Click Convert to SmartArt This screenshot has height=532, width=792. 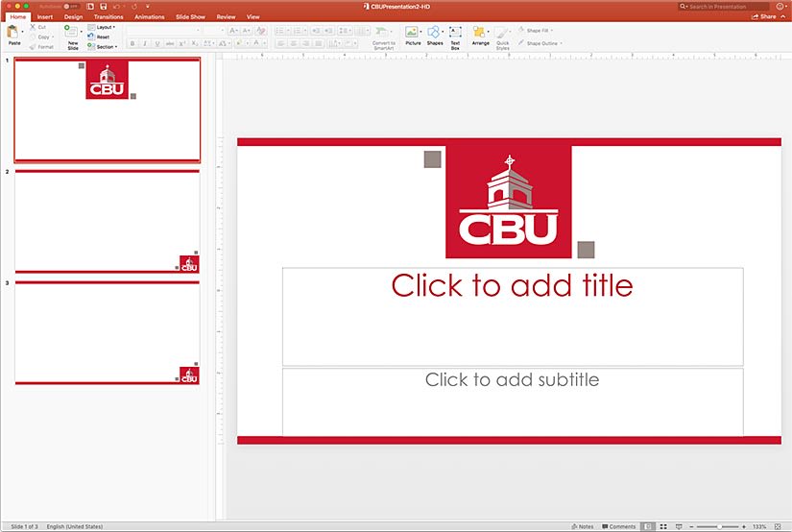point(384,36)
